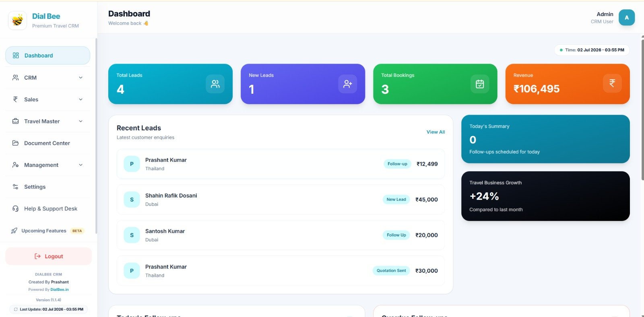Click the sidebar vertical scrollbar
644x317 pixels.
(x=96, y=136)
